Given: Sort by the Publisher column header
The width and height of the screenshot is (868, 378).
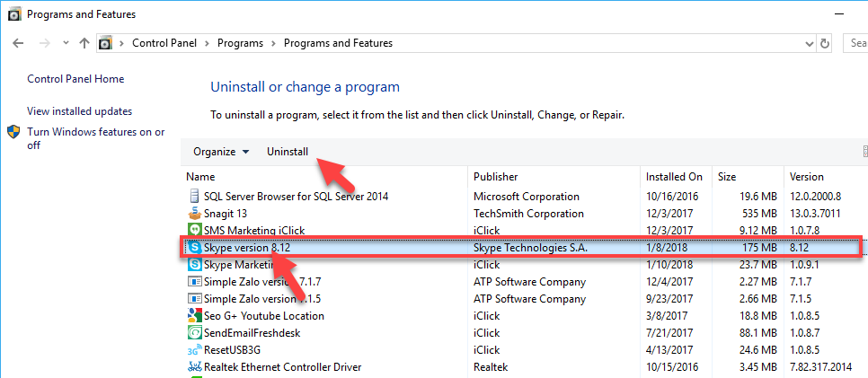Looking at the screenshot, I should [495, 177].
